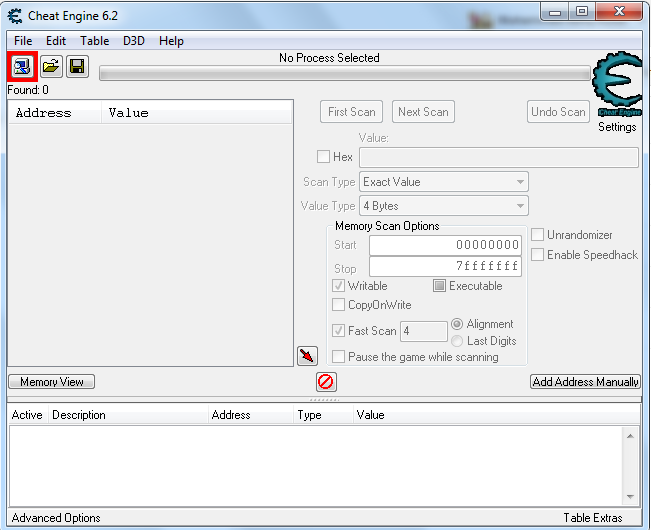Toggle the Hex checkbox
The width and height of the screenshot is (651, 530).
[323, 157]
